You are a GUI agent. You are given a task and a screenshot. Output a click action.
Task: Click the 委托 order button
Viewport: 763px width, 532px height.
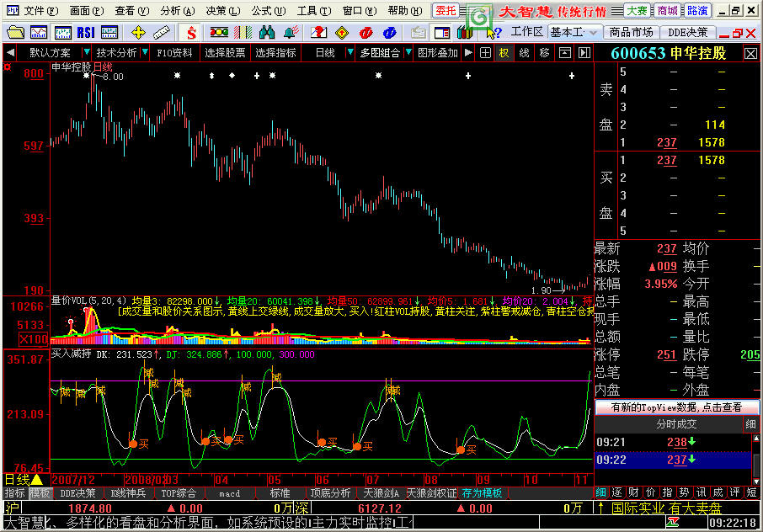[446, 10]
